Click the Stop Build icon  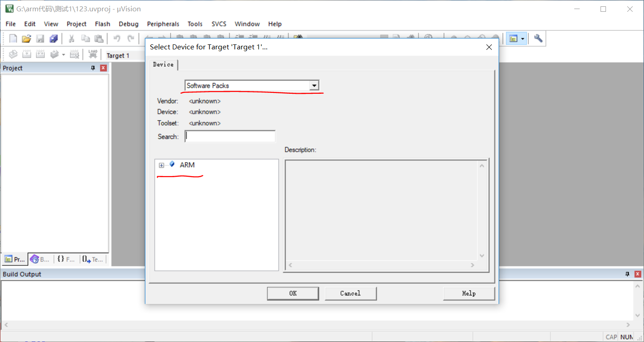(x=75, y=55)
